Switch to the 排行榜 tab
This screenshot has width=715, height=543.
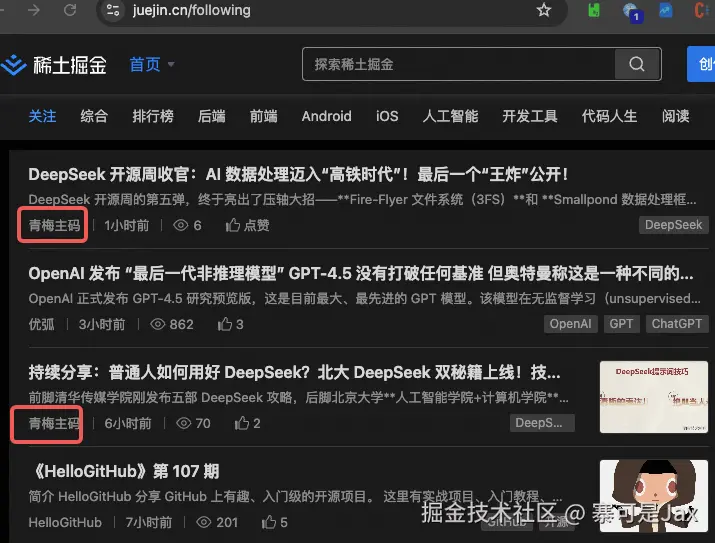(153, 116)
